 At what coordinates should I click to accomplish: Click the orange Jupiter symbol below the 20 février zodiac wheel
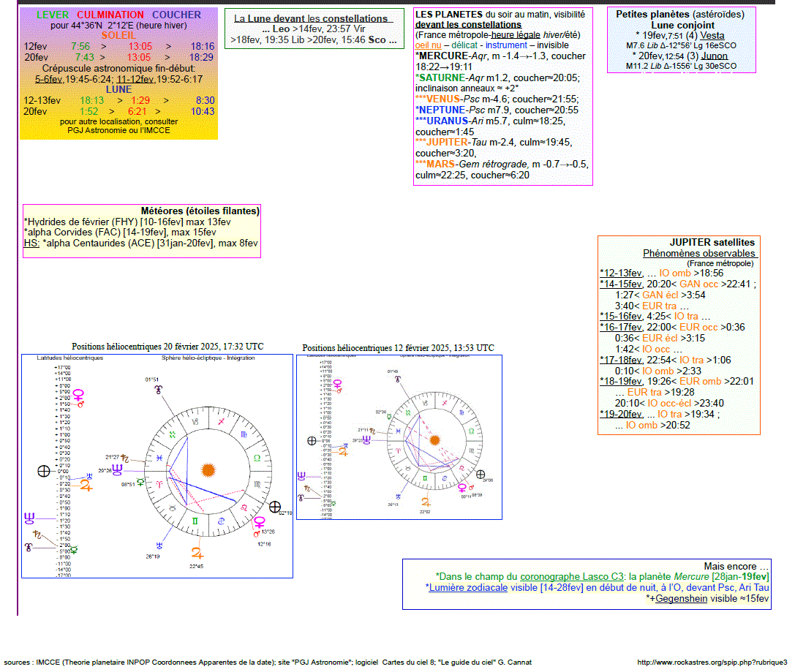coord(197,553)
